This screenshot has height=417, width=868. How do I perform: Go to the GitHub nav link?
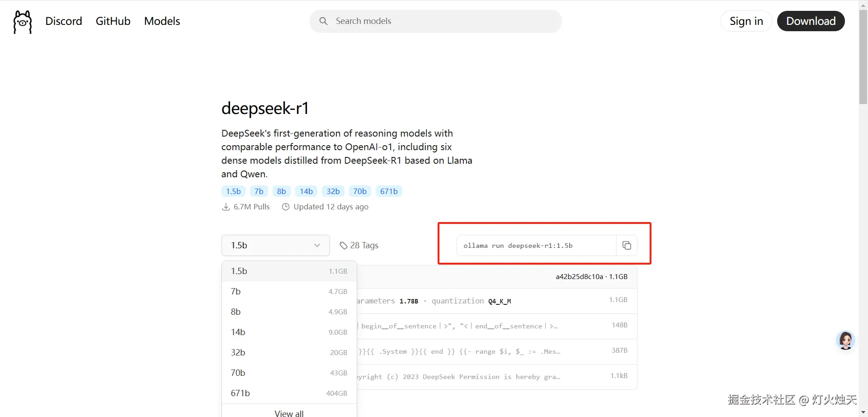pyautogui.click(x=113, y=21)
